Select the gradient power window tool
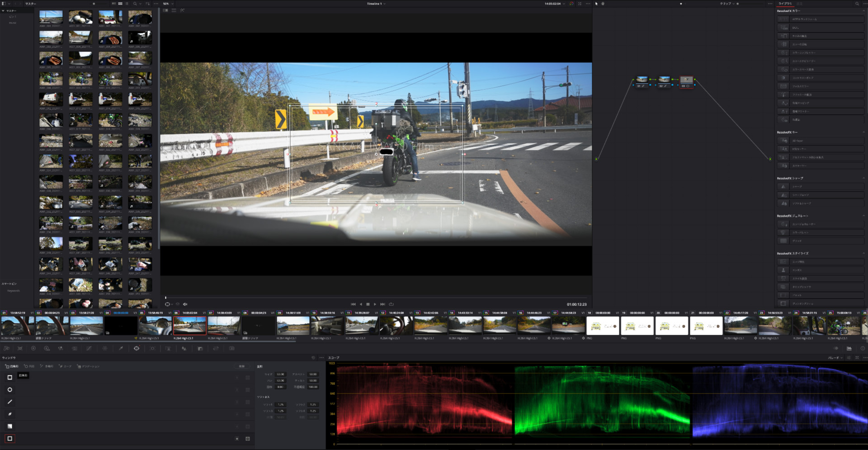Screen dimensions: 868x450 click(x=10, y=426)
